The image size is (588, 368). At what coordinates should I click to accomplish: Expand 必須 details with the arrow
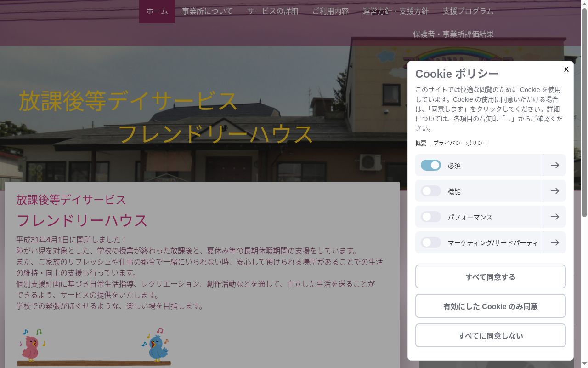(x=554, y=165)
